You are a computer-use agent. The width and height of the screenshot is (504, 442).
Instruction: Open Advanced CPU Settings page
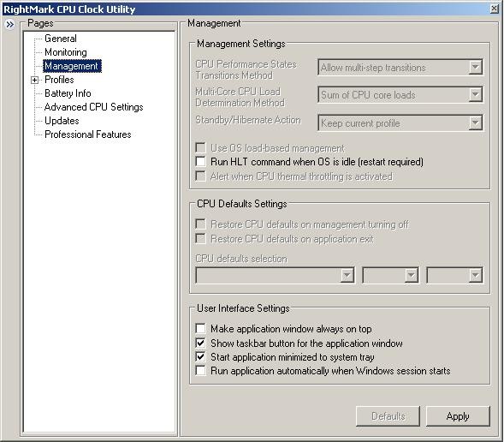94,107
